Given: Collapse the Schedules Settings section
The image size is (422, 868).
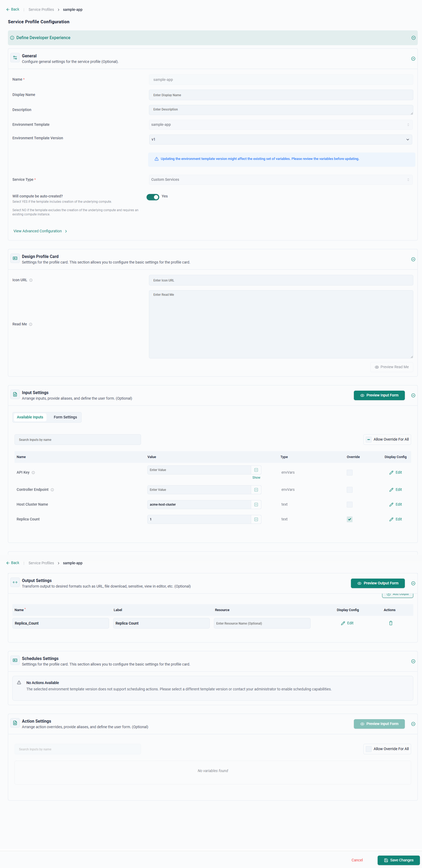Looking at the screenshot, I should tap(413, 661).
